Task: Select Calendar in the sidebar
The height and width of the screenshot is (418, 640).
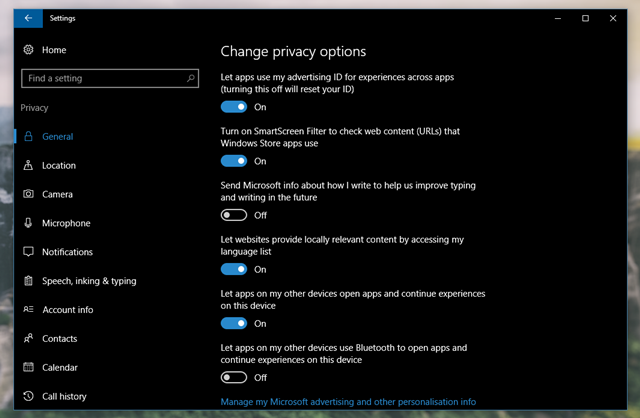Action: [60, 367]
